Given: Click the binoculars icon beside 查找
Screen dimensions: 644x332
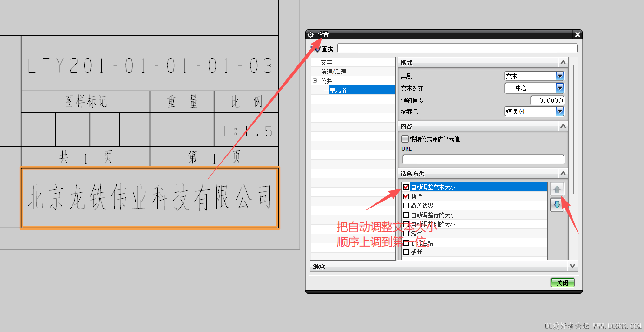Looking at the screenshot, I should point(315,48).
